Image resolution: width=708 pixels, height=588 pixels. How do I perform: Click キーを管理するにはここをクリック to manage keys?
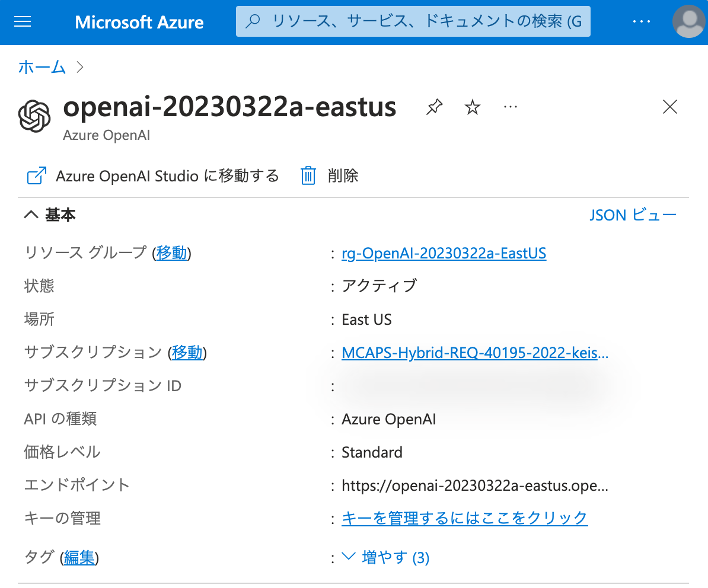click(464, 517)
